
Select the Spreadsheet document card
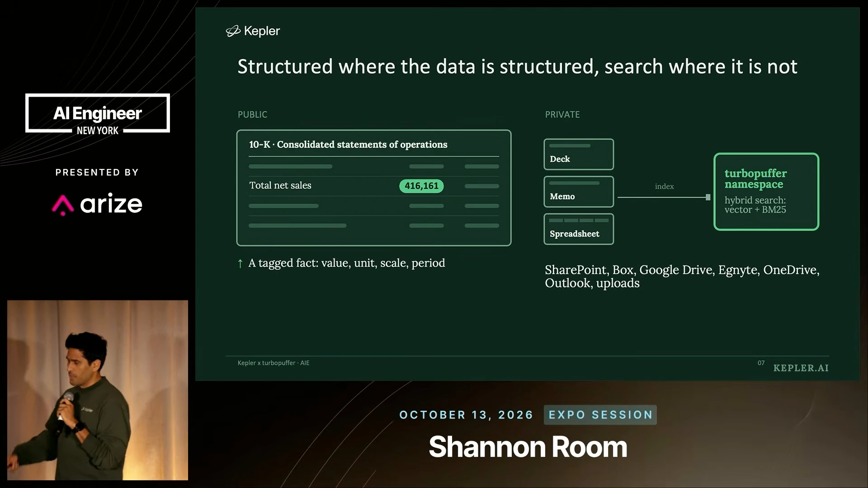pos(579,229)
